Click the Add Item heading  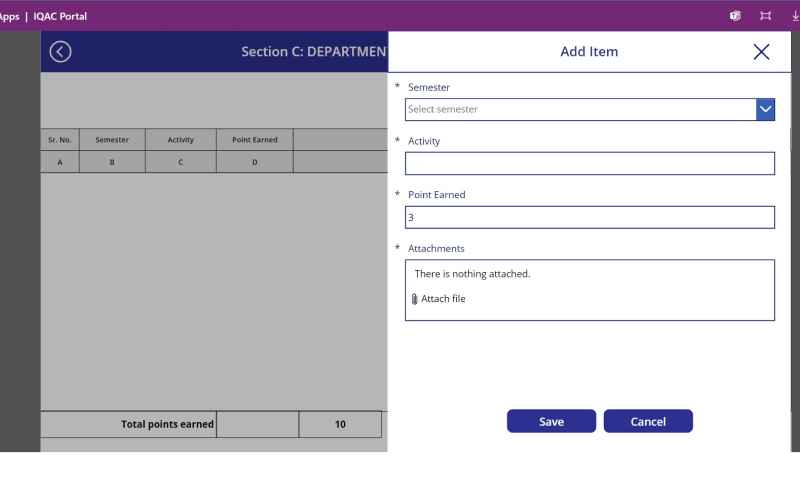click(589, 52)
